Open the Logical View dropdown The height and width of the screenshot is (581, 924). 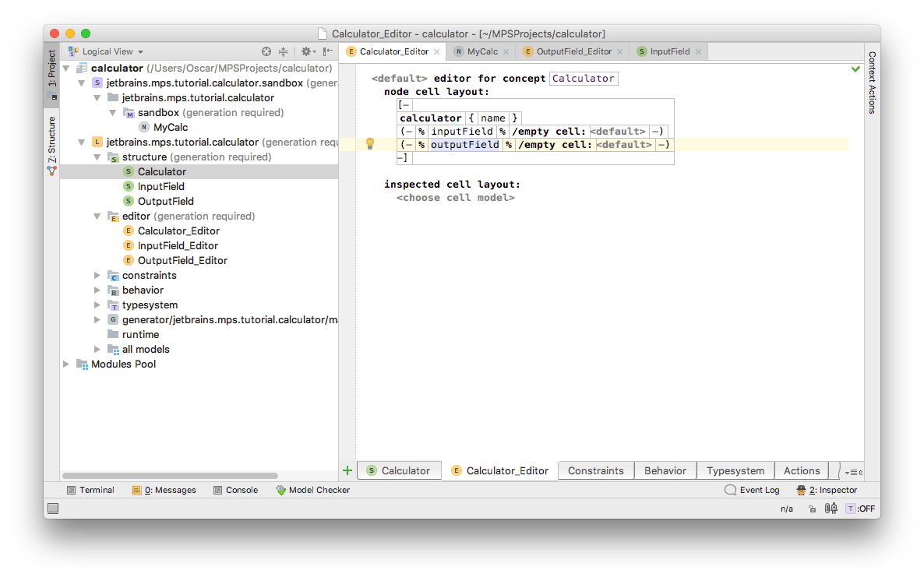[106, 51]
